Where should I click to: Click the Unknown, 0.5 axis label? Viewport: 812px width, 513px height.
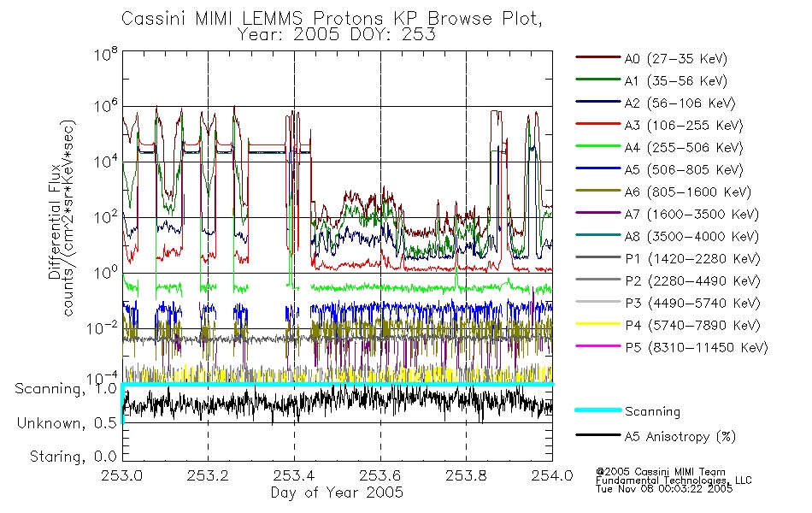point(67,423)
